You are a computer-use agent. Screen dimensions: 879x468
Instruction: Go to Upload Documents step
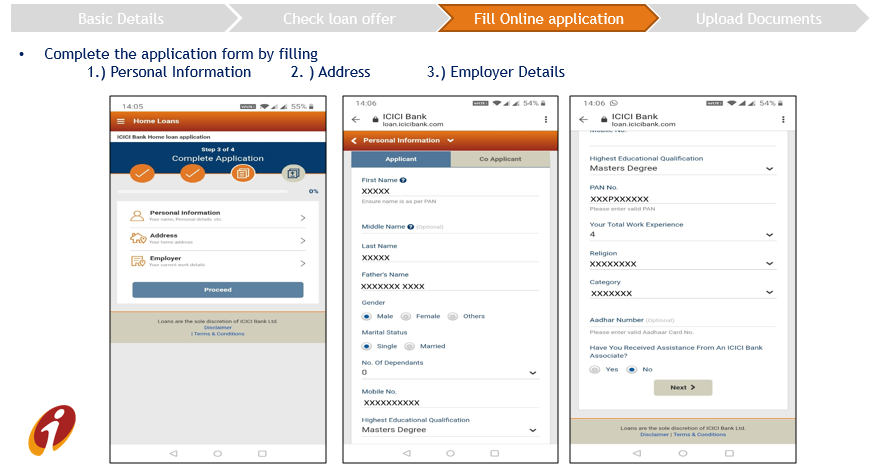pyautogui.click(x=758, y=18)
